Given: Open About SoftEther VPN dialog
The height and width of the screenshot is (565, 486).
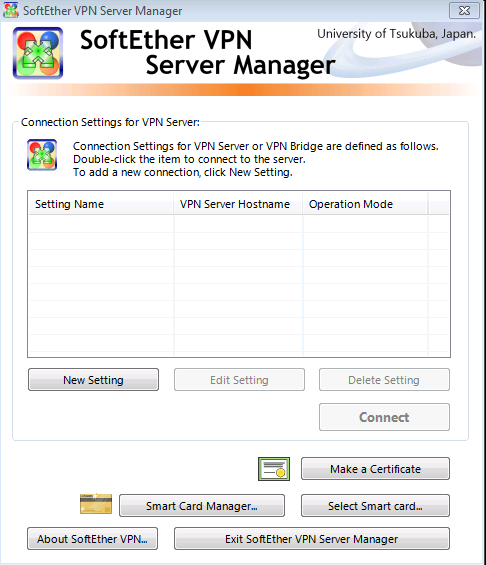Looking at the screenshot, I should click(93, 539).
